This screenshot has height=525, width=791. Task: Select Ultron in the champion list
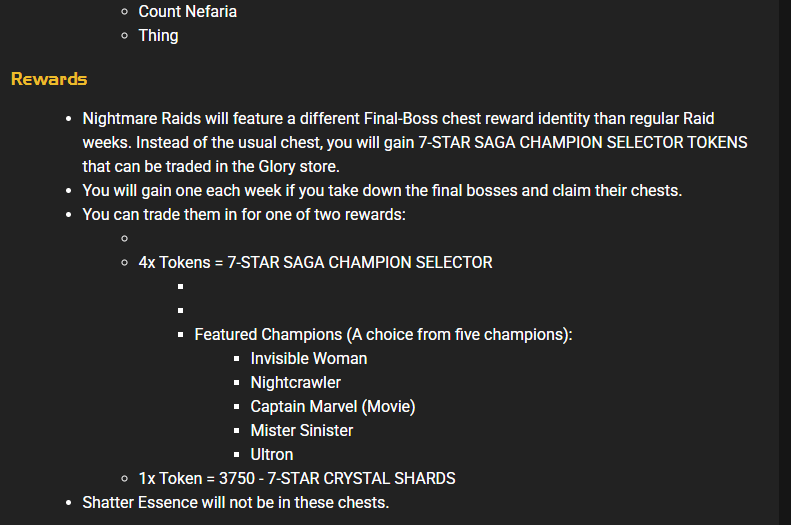(272, 455)
